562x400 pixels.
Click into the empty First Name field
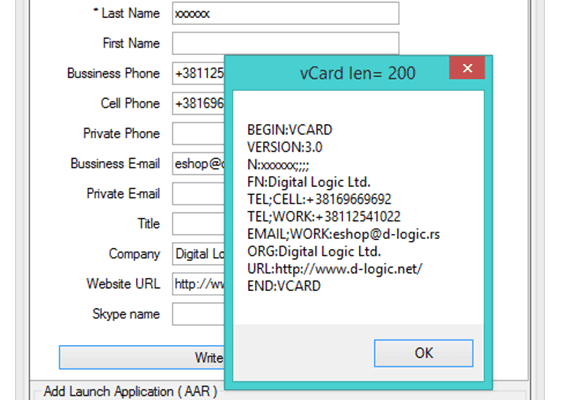[x=285, y=43]
